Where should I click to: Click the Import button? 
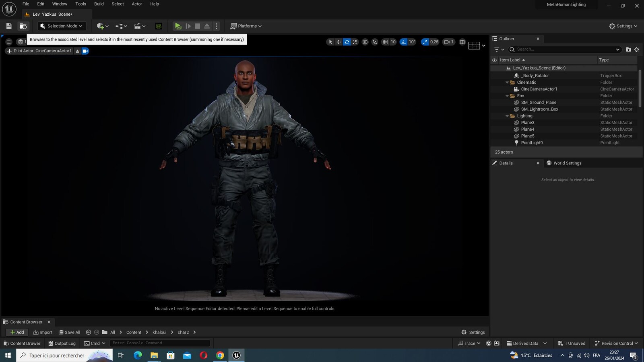tap(43, 332)
